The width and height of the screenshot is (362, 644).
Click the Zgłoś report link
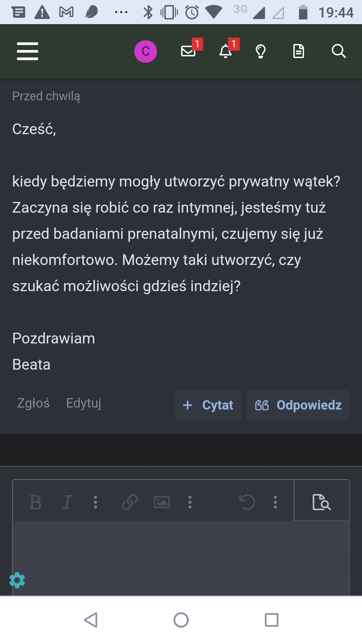click(x=34, y=403)
